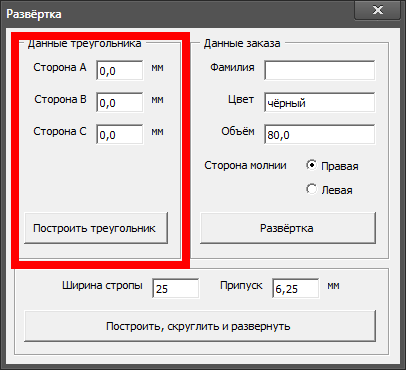Click the Построить треугольник button
The image size is (406, 370).
click(96, 228)
